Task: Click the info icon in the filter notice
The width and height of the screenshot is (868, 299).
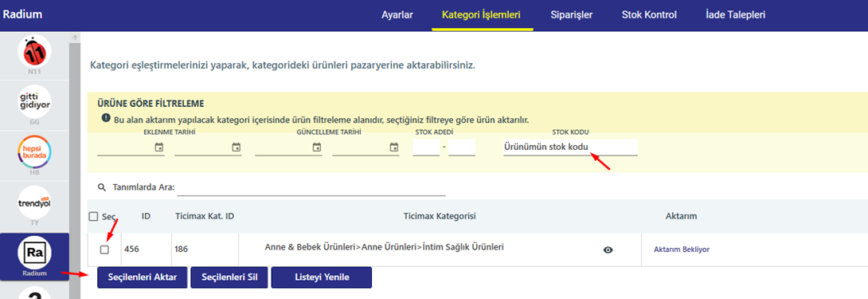Action: click(x=106, y=118)
